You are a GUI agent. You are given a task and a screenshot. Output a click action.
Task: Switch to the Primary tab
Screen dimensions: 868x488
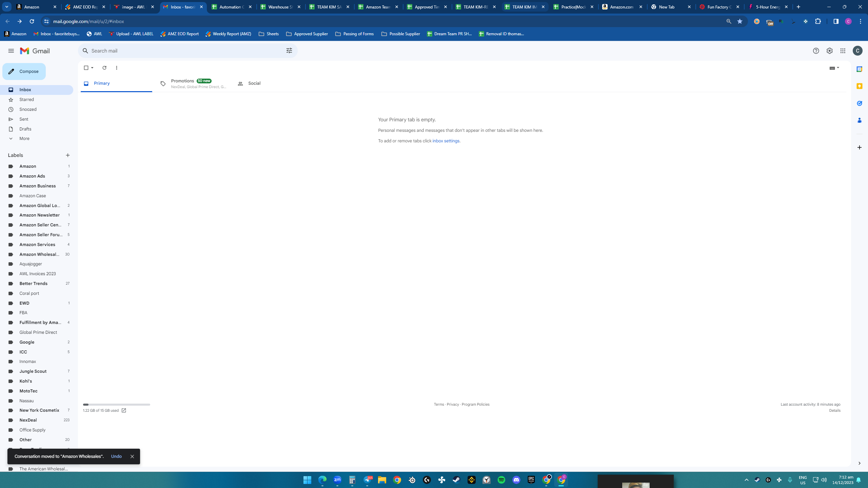[116, 83]
